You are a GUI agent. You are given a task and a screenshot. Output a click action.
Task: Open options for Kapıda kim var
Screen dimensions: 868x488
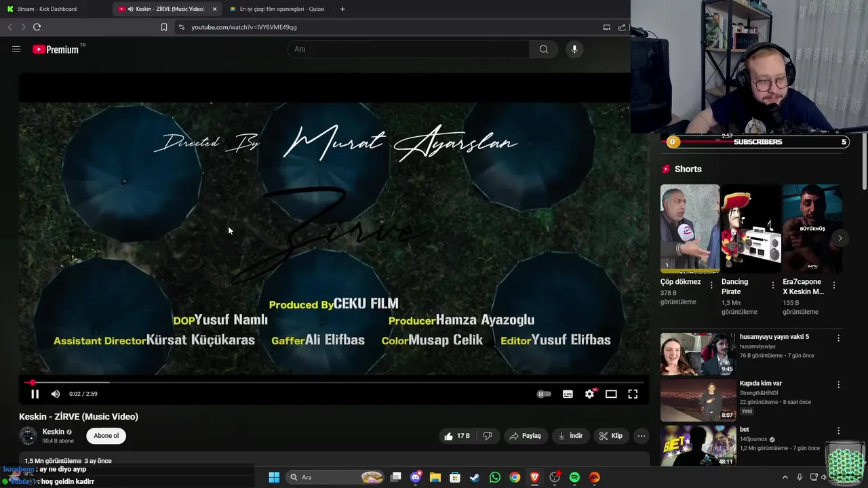(838, 384)
